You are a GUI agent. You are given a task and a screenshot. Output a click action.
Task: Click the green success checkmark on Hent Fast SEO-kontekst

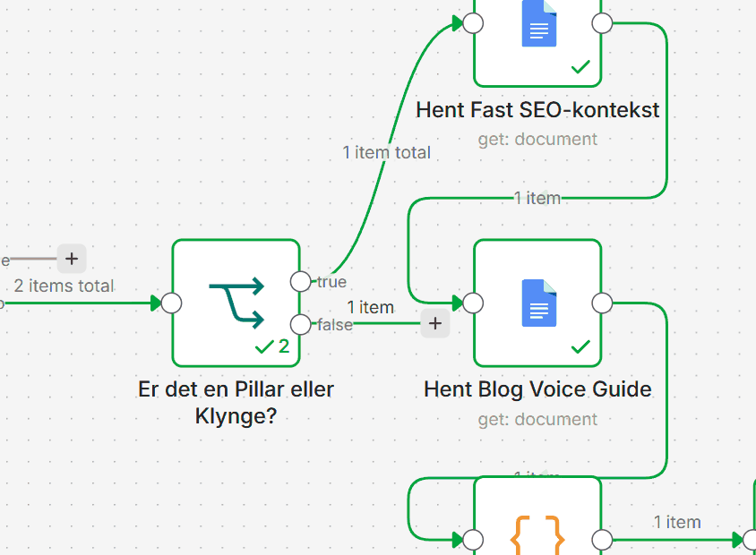coord(580,66)
